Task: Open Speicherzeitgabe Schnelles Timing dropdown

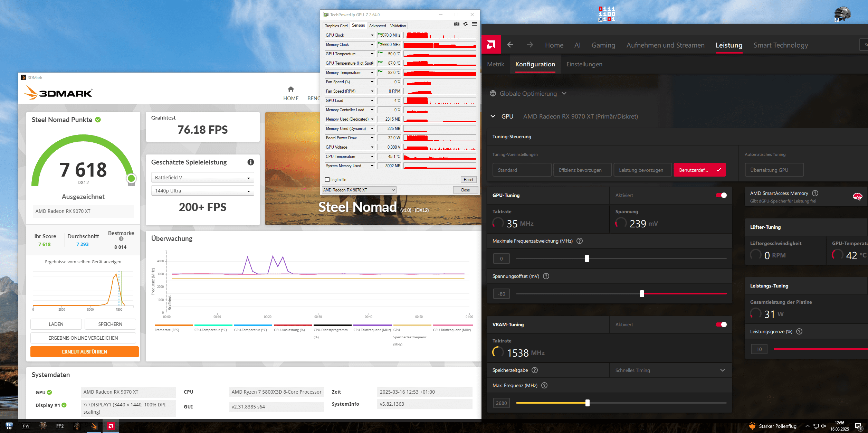Action: point(670,370)
